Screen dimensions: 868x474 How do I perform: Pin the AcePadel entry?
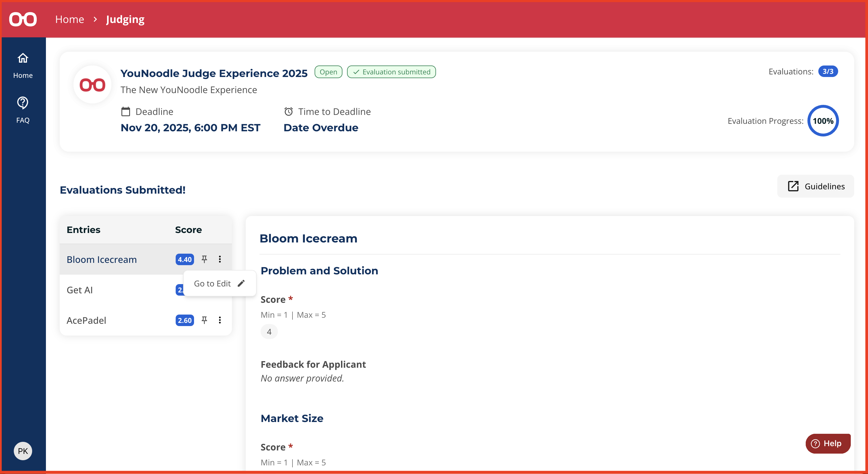[x=204, y=320]
